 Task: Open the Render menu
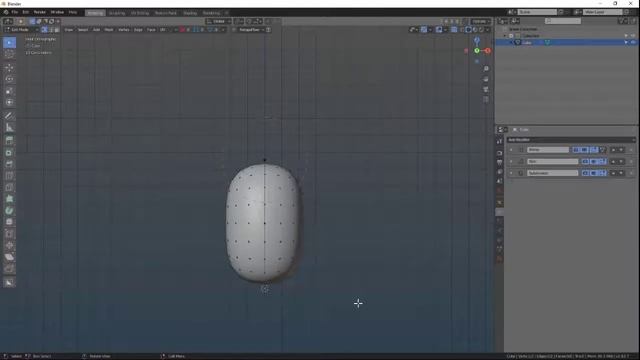40,12
